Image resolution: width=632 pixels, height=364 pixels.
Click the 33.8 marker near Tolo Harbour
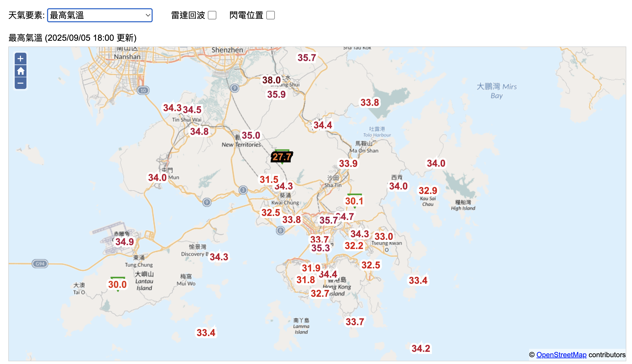(370, 102)
